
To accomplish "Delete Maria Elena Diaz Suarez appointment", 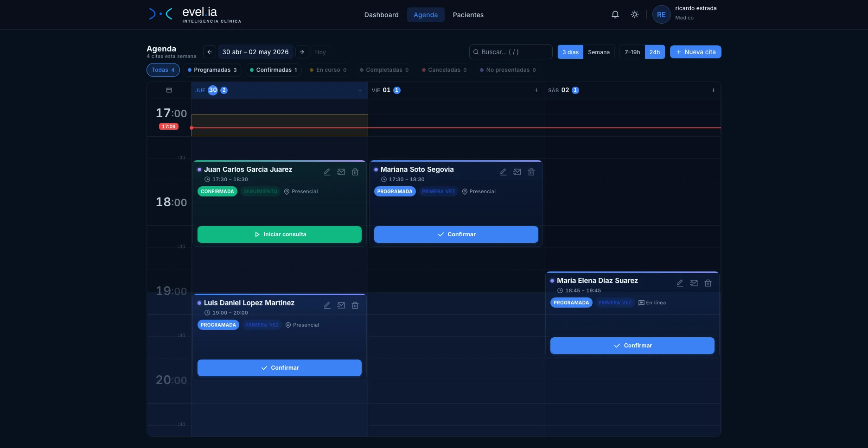I will [708, 283].
